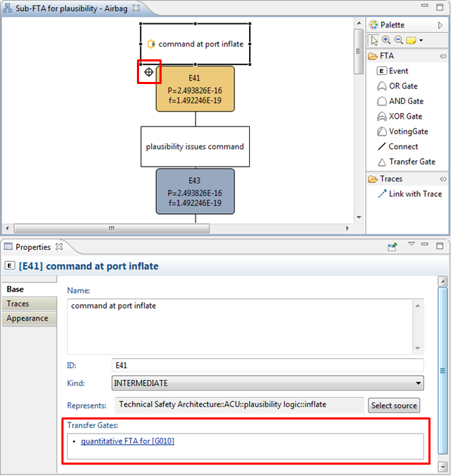Pin the Traces drawer open

[x=443, y=179]
